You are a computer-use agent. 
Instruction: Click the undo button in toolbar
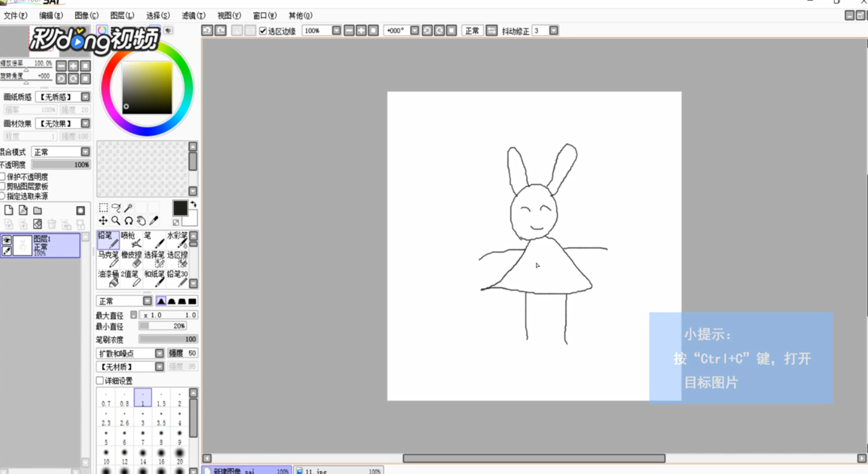coord(207,30)
